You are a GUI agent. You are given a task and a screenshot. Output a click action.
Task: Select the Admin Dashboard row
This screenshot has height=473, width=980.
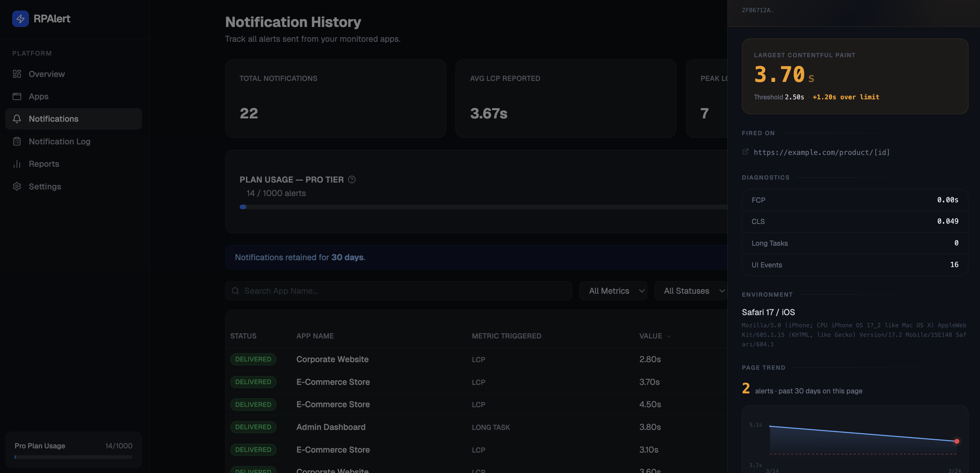pyautogui.click(x=476, y=427)
